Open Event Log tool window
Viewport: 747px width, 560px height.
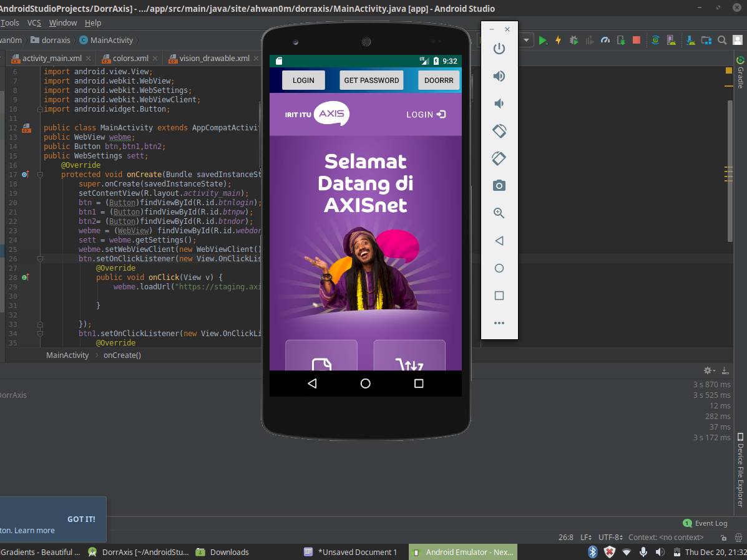705,523
